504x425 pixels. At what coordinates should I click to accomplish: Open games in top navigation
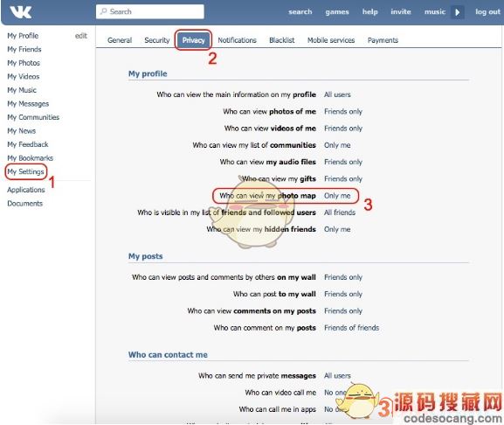[337, 12]
